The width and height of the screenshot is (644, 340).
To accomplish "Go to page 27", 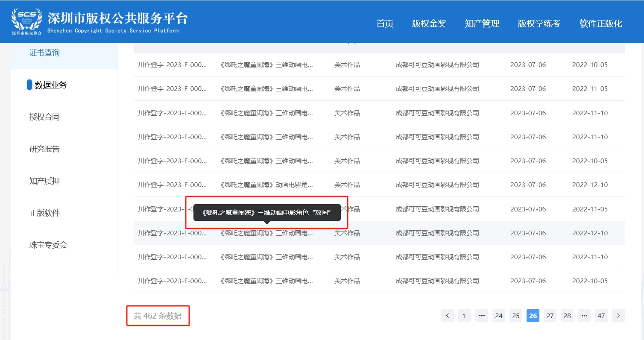I will 550,316.
